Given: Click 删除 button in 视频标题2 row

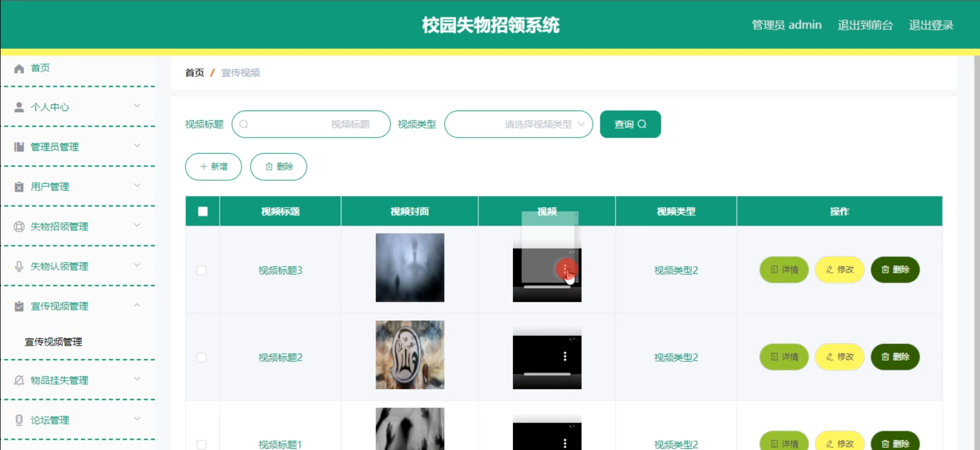Looking at the screenshot, I should click(895, 356).
